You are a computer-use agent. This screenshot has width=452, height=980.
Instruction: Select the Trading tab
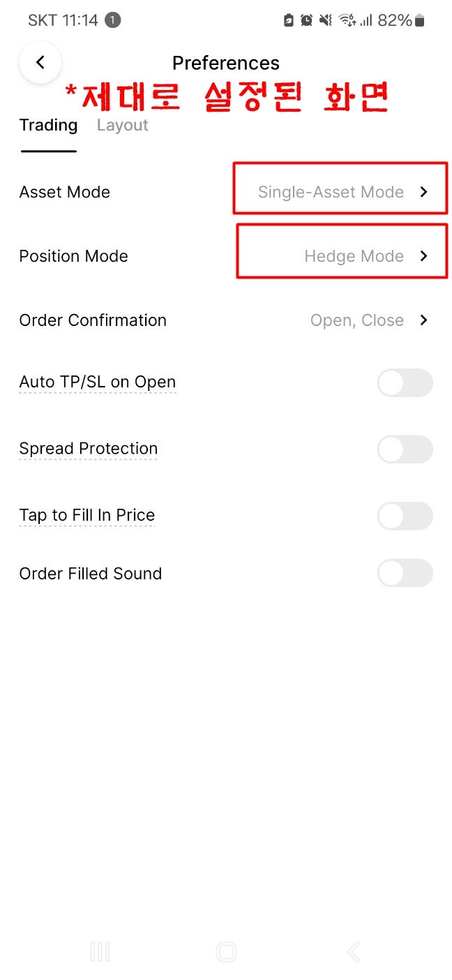(x=48, y=126)
